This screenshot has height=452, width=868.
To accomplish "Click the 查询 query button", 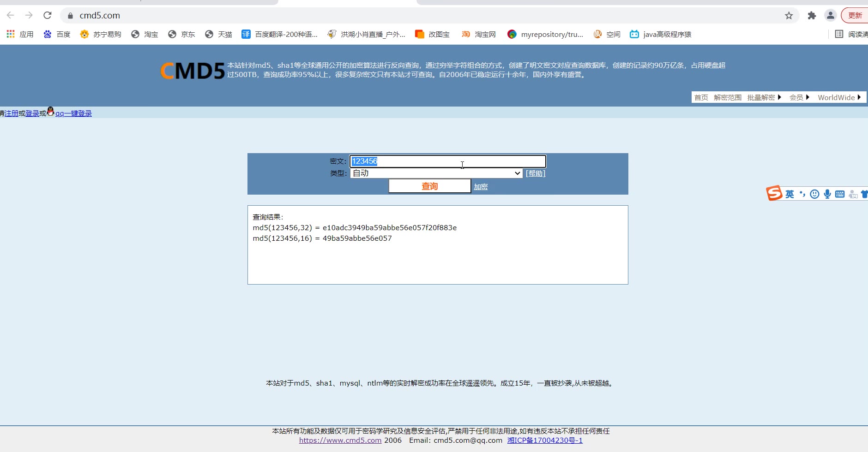I will pos(429,186).
